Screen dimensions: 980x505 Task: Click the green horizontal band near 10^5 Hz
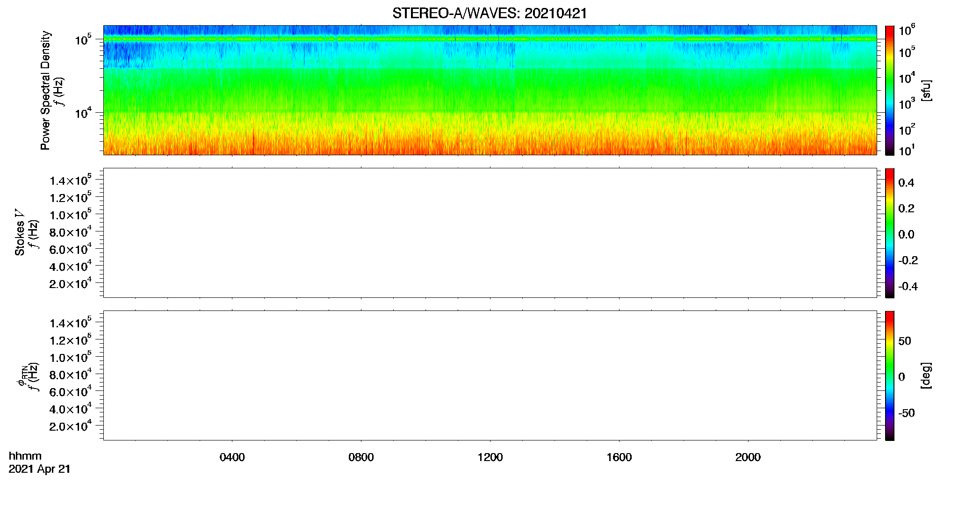[490, 39]
